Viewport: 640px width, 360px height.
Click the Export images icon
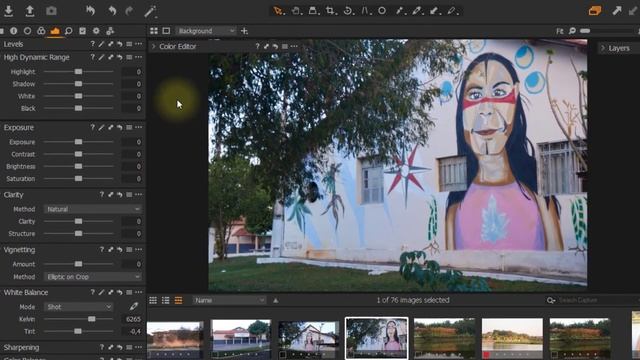coord(29,11)
